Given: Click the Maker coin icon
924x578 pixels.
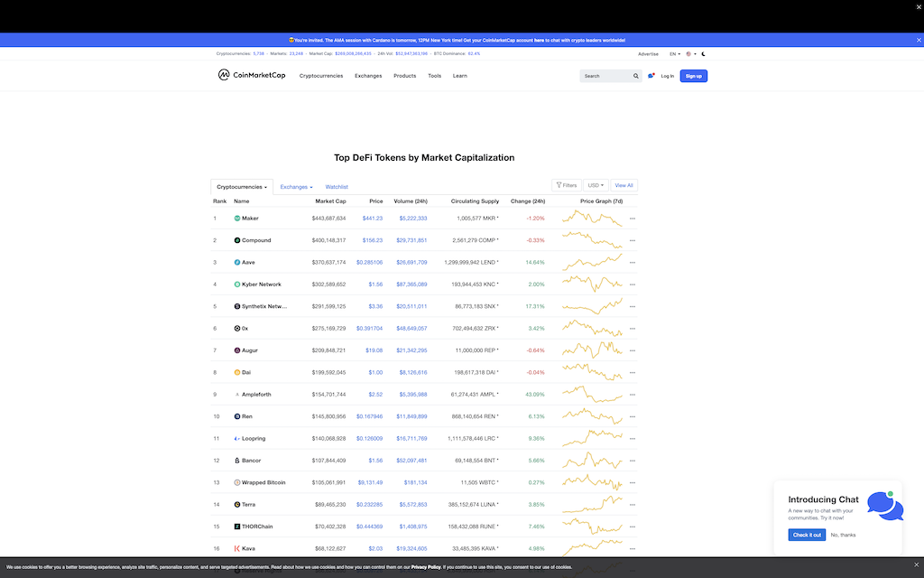Looking at the screenshot, I should [x=237, y=219].
